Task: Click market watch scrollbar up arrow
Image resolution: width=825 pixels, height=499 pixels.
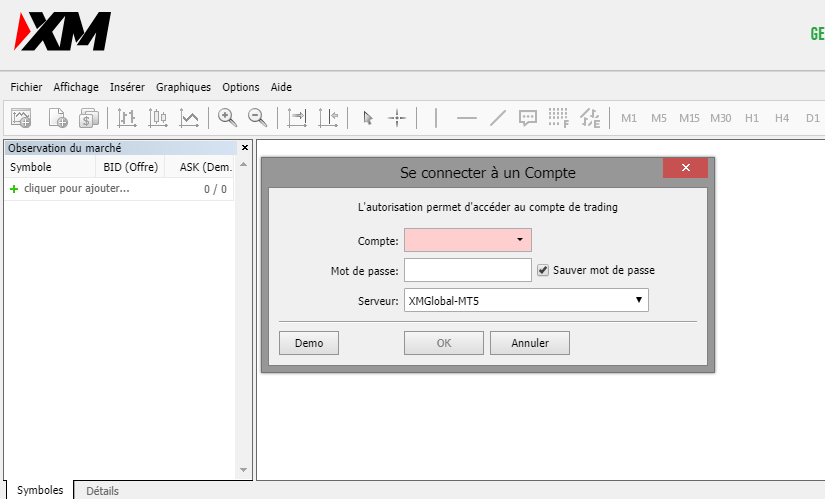Action: 243,165
